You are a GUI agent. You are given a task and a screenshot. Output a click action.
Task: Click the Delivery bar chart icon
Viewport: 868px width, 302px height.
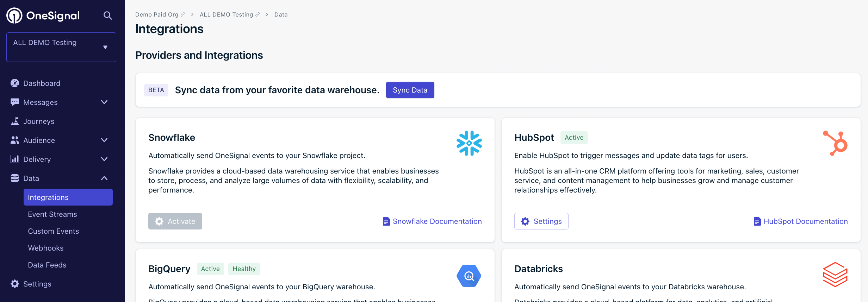15,159
